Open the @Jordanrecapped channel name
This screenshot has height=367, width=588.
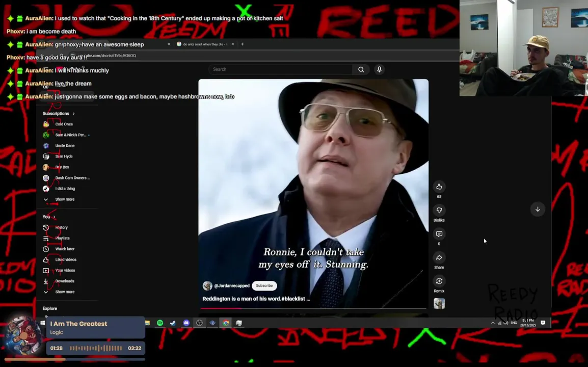(x=232, y=285)
